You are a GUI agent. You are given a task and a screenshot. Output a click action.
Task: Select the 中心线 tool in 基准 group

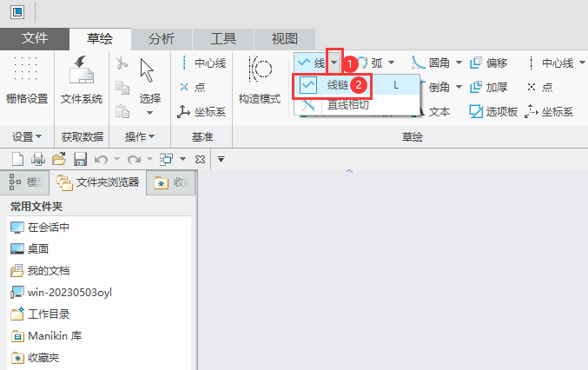point(202,63)
